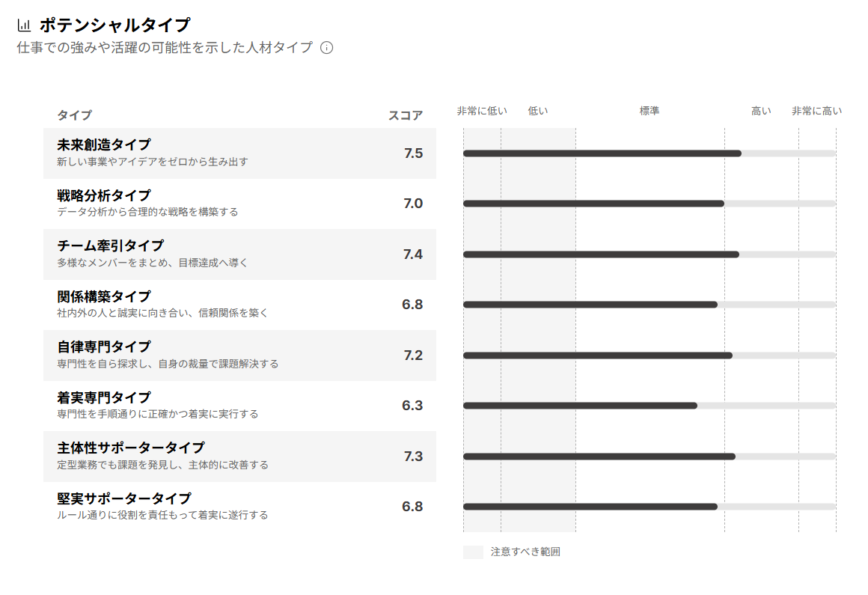The image size is (868, 595).
Task: Click the 標準 scale label
Action: [x=650, y=112]
